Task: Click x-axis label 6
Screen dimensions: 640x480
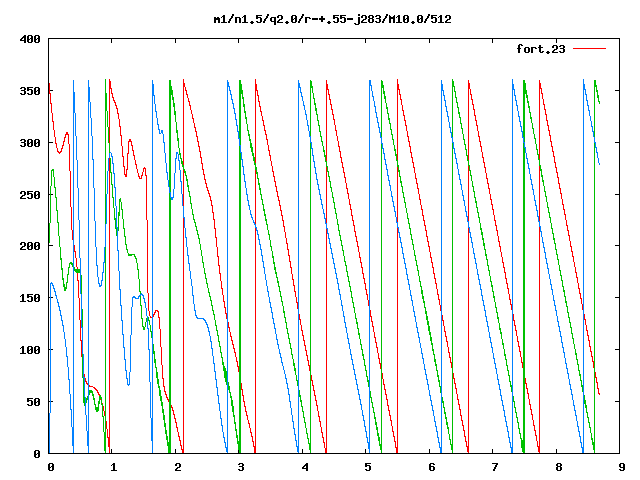Action: click(x=431, y=467)
